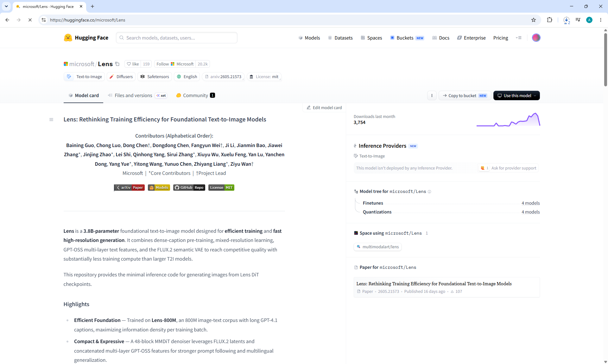Open the user profile avatar menu
The height and width of the screenshot is (364, 608).
click(536, 38)
